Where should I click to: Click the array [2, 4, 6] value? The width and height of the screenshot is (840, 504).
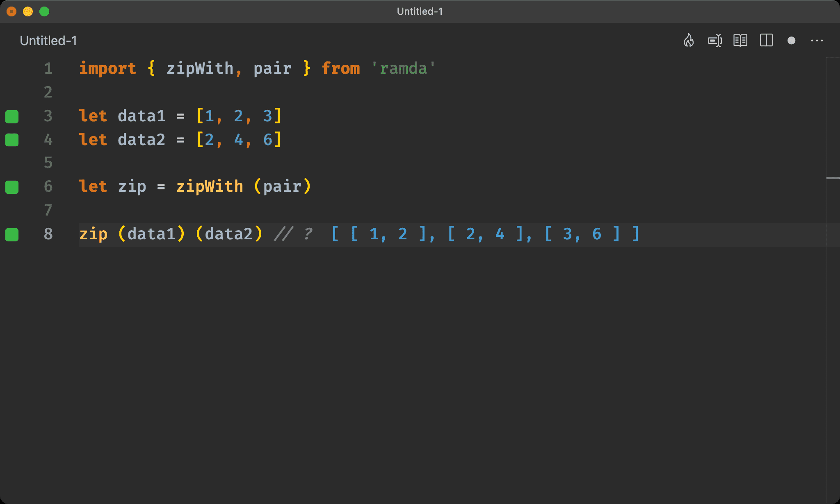(239, 140)
